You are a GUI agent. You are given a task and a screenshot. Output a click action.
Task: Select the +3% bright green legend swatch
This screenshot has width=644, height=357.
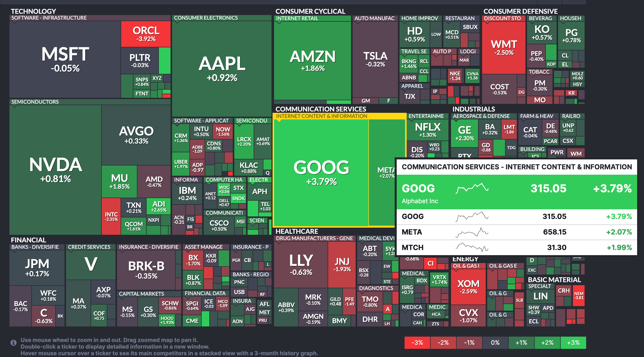(573, 343)
